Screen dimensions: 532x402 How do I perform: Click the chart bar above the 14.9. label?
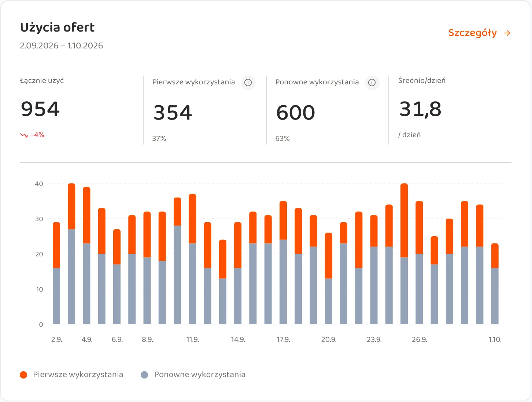(x=238, y=273)
